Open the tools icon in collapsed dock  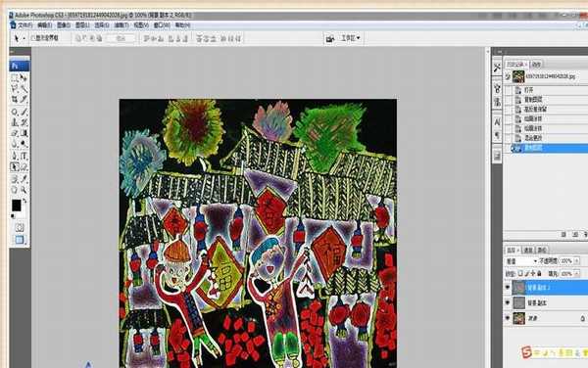point(497,68)
